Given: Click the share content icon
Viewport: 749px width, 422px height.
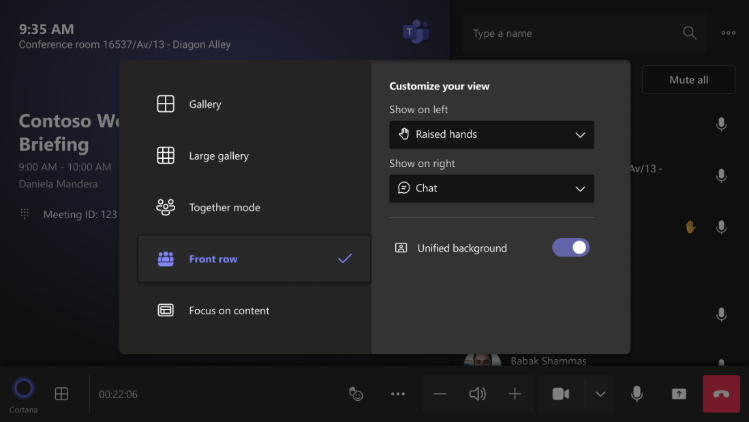Looking at the screenshot, I should 679,394.
